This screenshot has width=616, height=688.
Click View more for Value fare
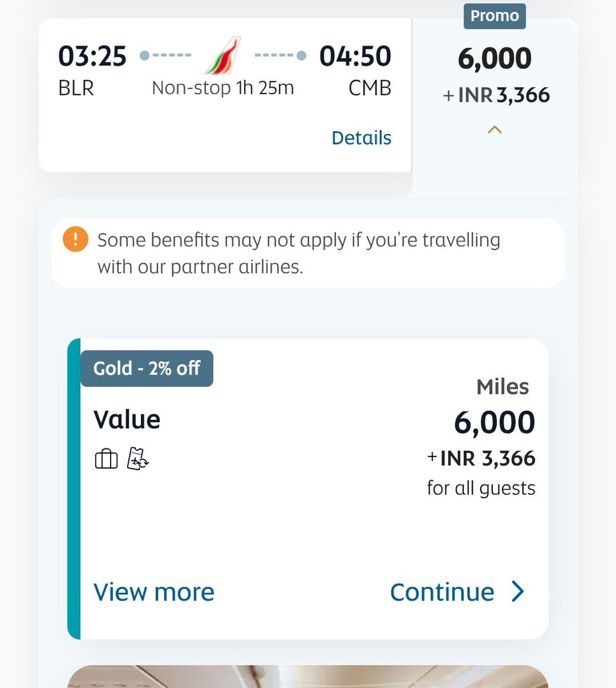click(154, 592)
